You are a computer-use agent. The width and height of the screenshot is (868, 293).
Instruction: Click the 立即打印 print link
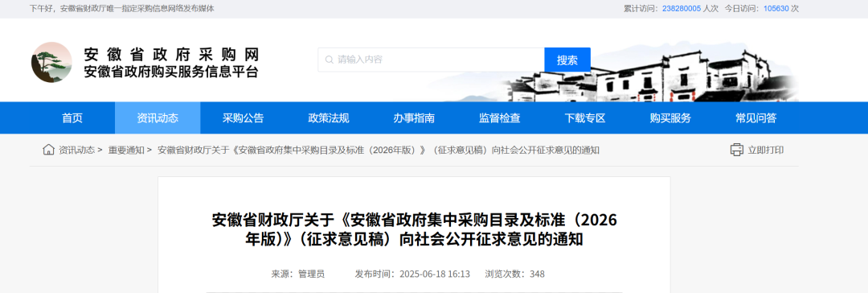coord(766,151)
